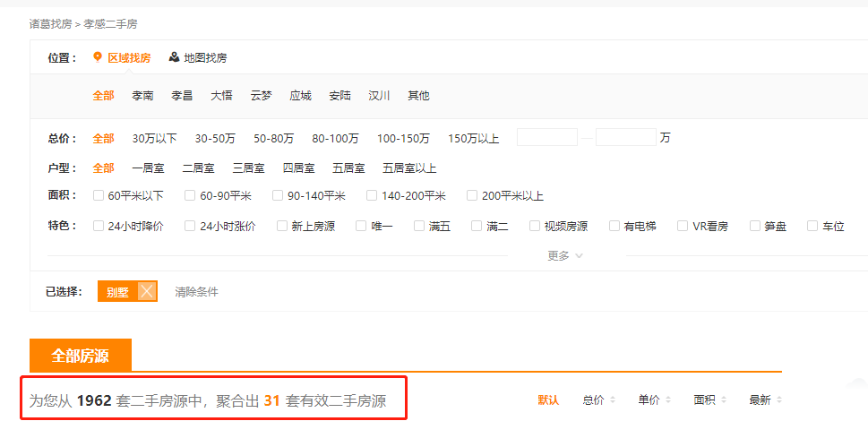Click 清除条件 to clear filters
Screen dimensions: 868x421
(196, 292)
